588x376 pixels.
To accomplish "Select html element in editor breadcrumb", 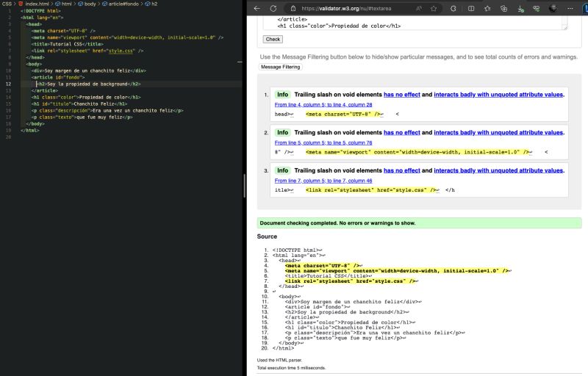I will coord(66,4).
